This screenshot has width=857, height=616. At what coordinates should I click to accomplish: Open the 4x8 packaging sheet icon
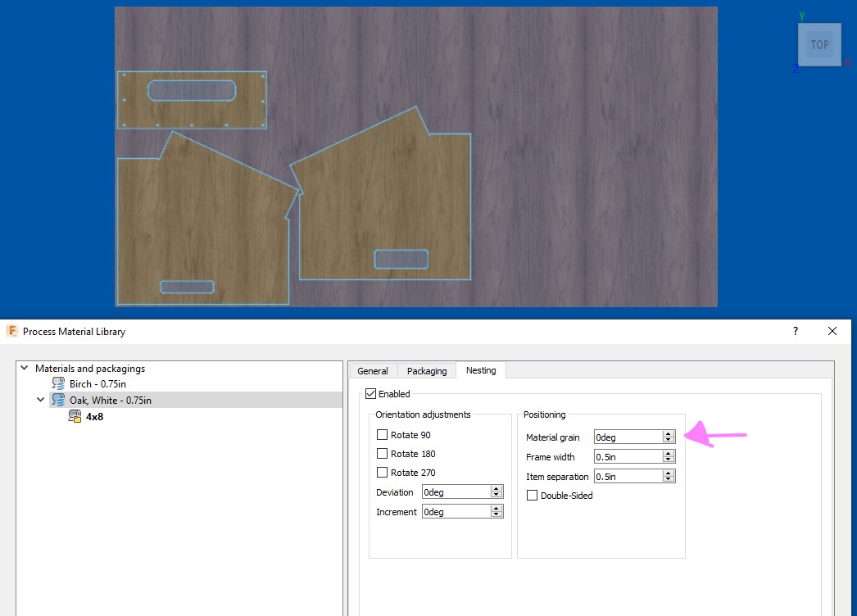(73, 416)
